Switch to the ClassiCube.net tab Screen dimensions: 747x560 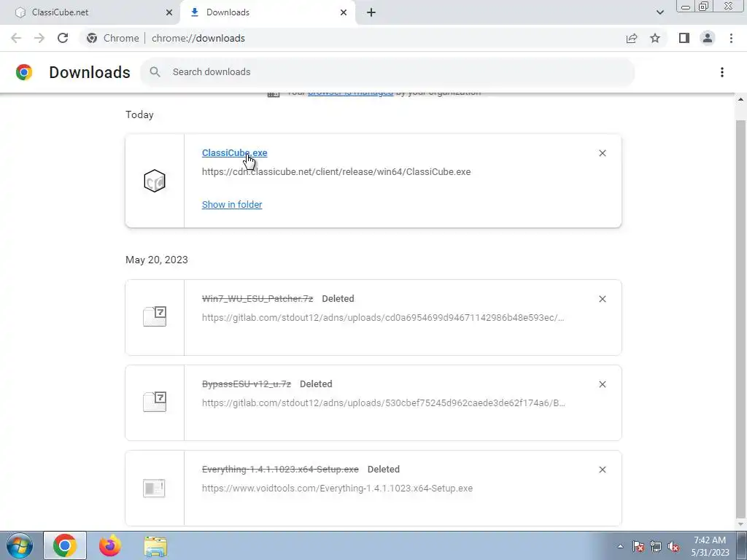[90, 12]
